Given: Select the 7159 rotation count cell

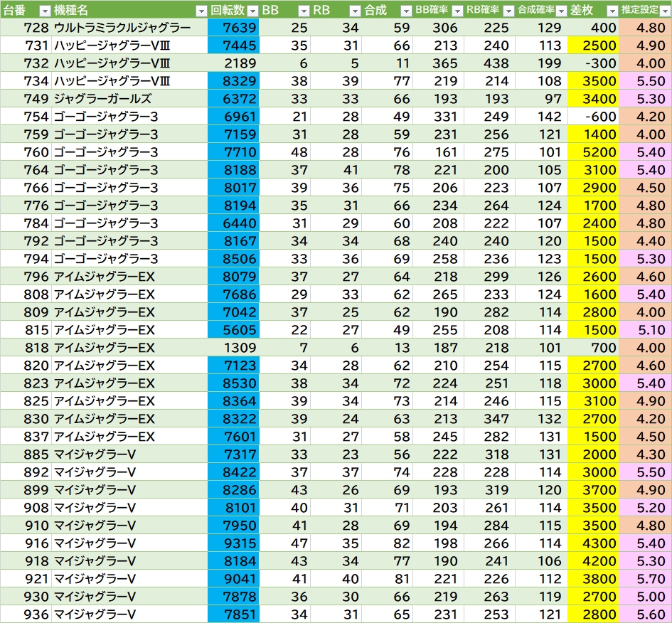Looking at the screenshot, I should (233, 134).
